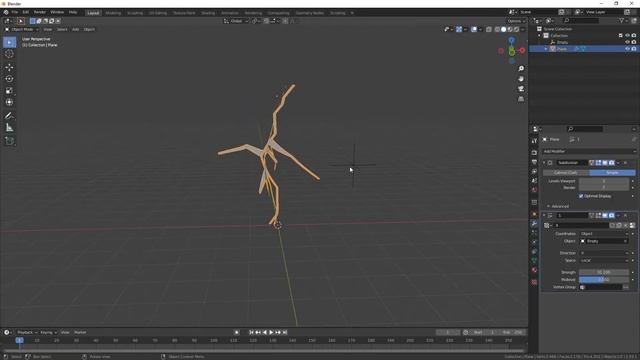The image size is (640, 360).
Task: Select the Rotate tool
Action: tap(9, 79)
